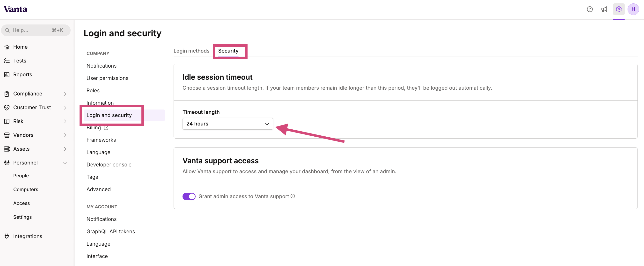Click the Integrations plug icon
Viewport: 644px width, 266px height.
click(7, 236)
